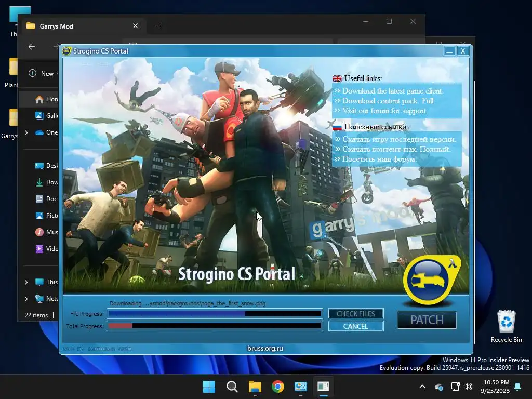Image resolution: width=532 pixels, height=399 pixels.
Task: Select This PC in File Explorer sidebar
Action: (x=46, y=282)
